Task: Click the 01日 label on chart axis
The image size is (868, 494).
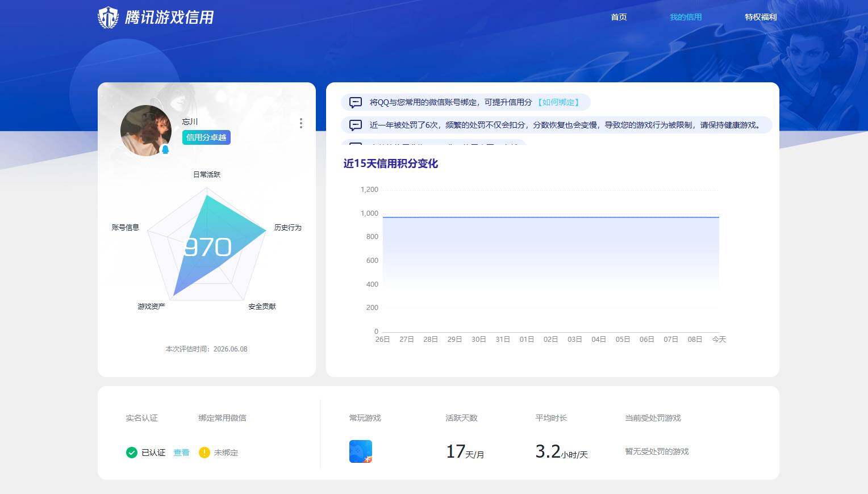Action: pos(527,339)
